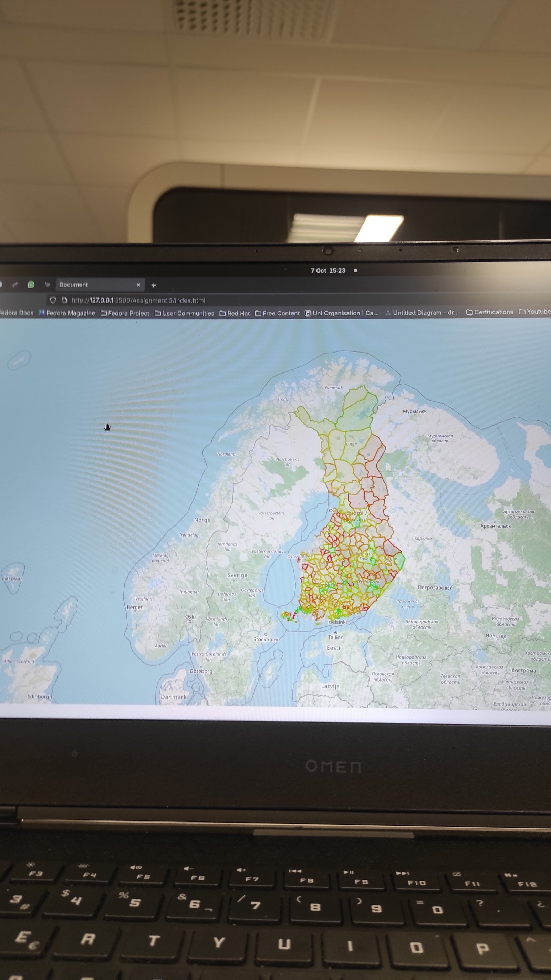Click the Troms region label

[283, 399]
